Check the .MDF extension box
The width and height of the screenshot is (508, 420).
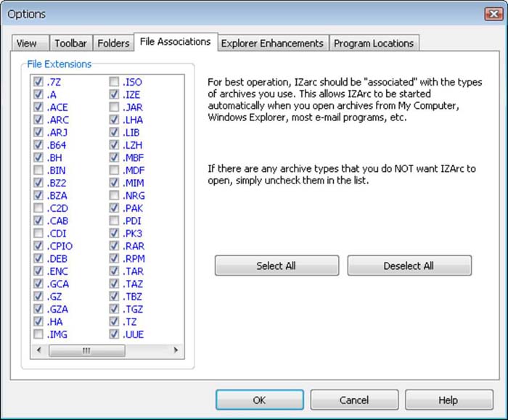[114, 170]
